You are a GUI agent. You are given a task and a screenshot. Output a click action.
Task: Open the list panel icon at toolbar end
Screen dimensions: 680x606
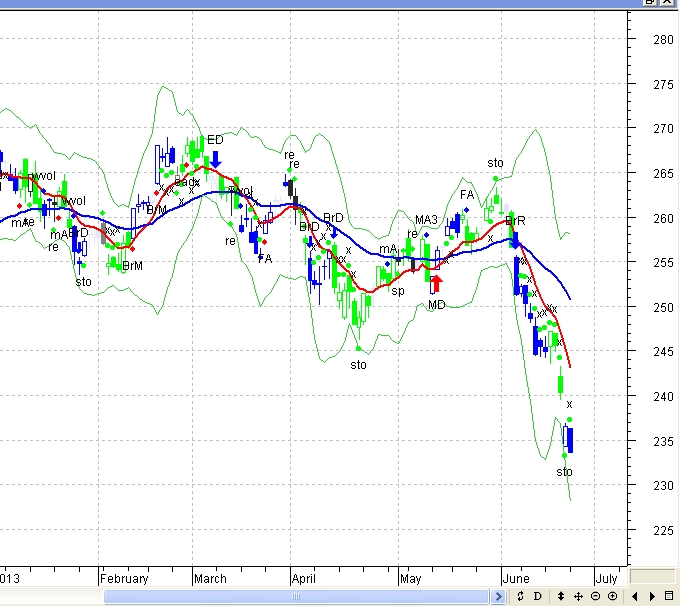(670, 596)
